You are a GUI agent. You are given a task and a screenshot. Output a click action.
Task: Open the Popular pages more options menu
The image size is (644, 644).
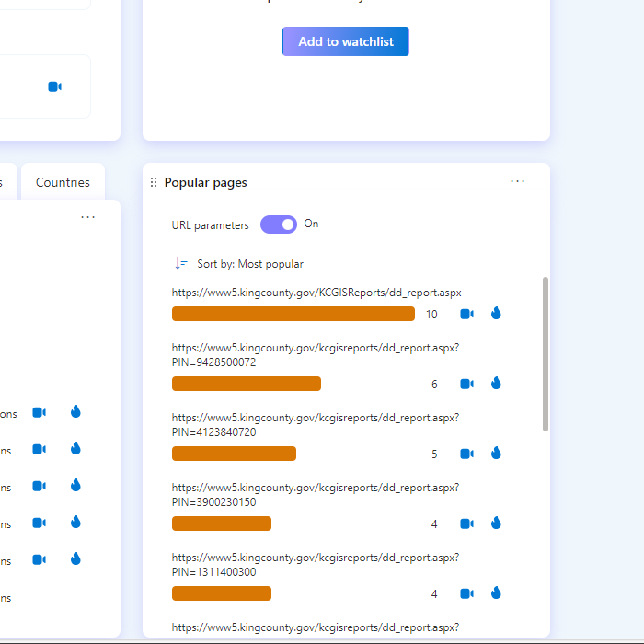coord(518,182)
